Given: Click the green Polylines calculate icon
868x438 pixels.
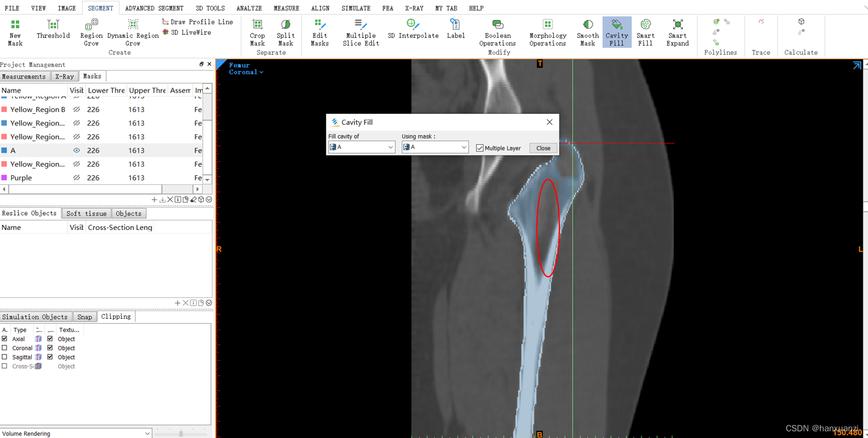Looking at the screenshot, I should click(x=716, y=21).
